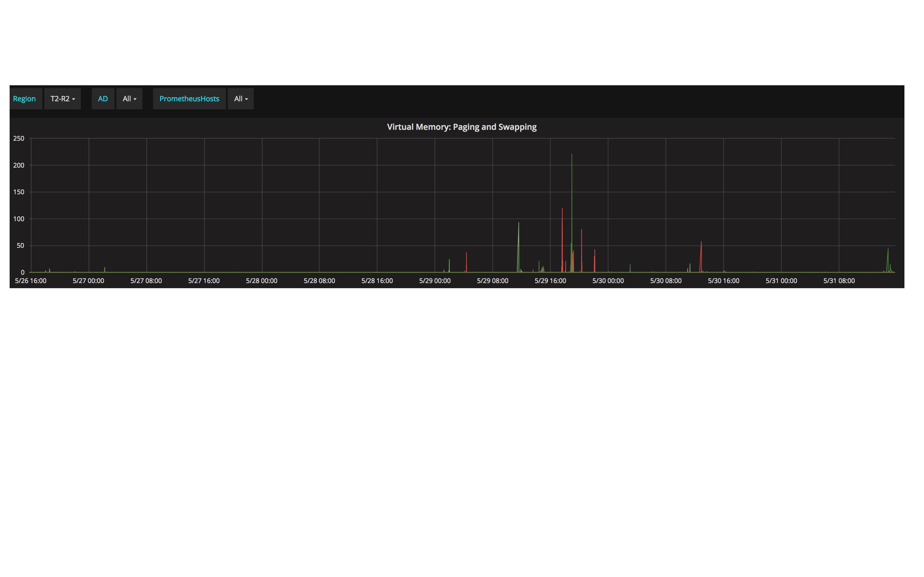Click the 100 y-axis label

click(x=19, y=219)
